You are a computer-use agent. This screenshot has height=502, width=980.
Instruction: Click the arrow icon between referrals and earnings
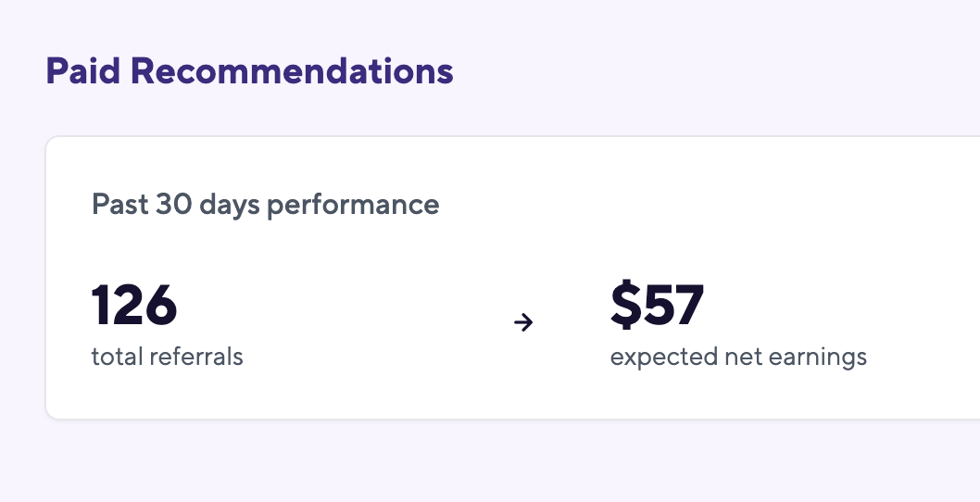coord(523,322)
